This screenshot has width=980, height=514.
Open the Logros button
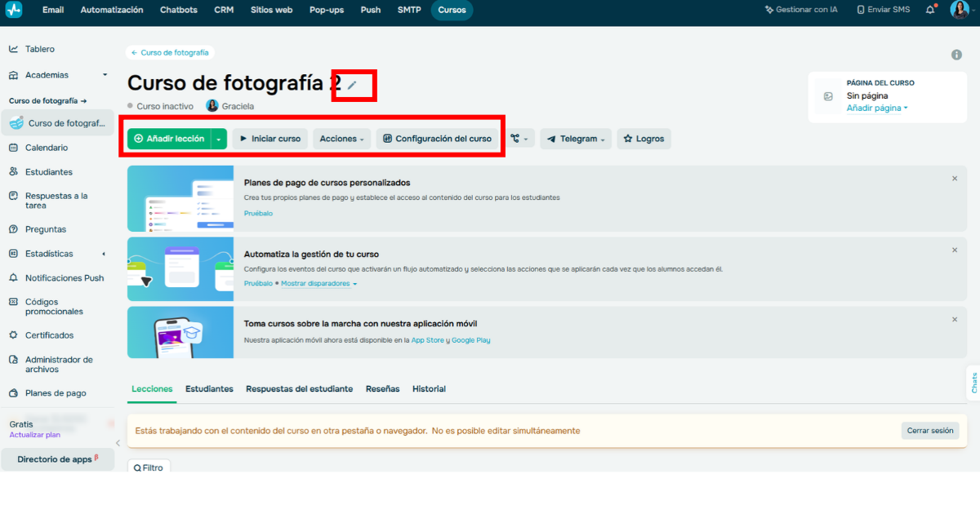tap(644, 139)
